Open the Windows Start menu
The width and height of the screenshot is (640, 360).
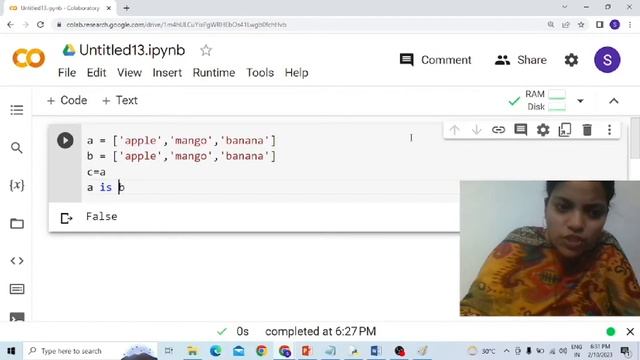11,351
